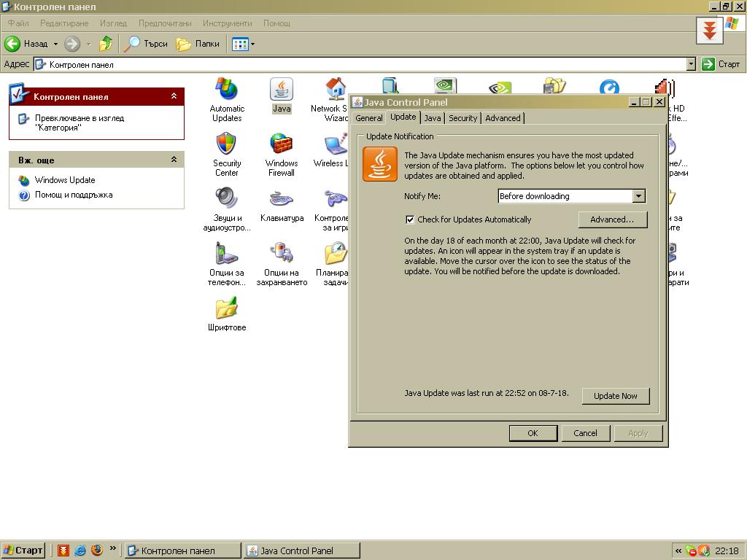Open the Редактиране menu

[64, 23]
